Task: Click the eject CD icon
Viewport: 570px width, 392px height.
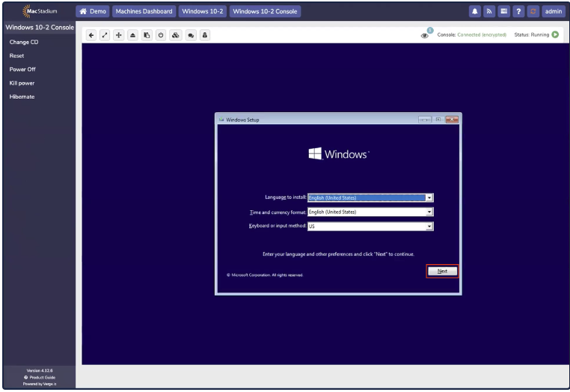Action: 133,35
